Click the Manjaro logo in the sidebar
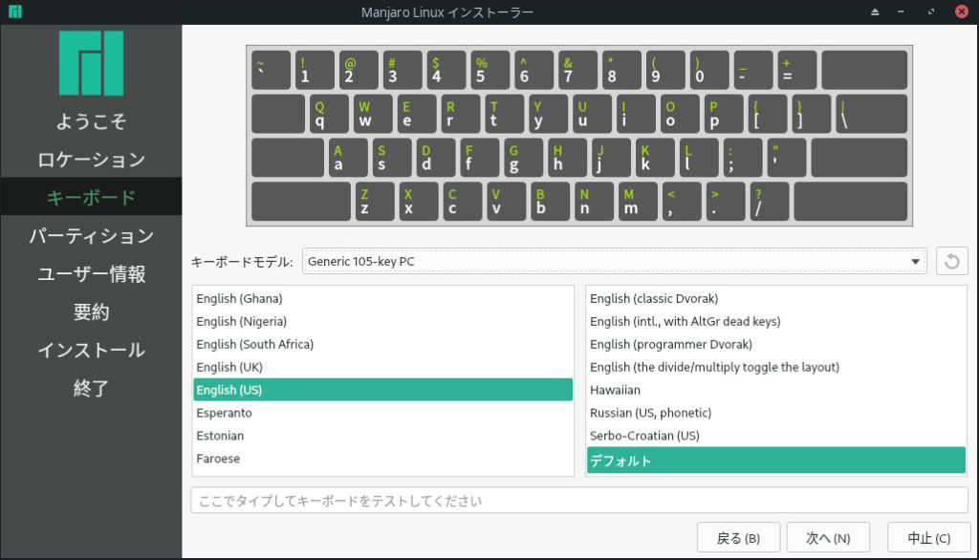 [91, 63]
